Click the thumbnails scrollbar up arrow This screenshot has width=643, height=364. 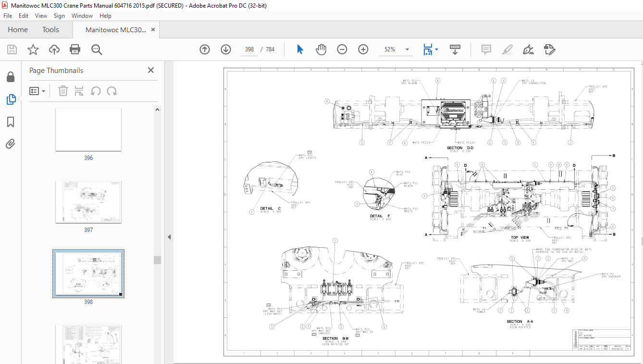(157, 109)
